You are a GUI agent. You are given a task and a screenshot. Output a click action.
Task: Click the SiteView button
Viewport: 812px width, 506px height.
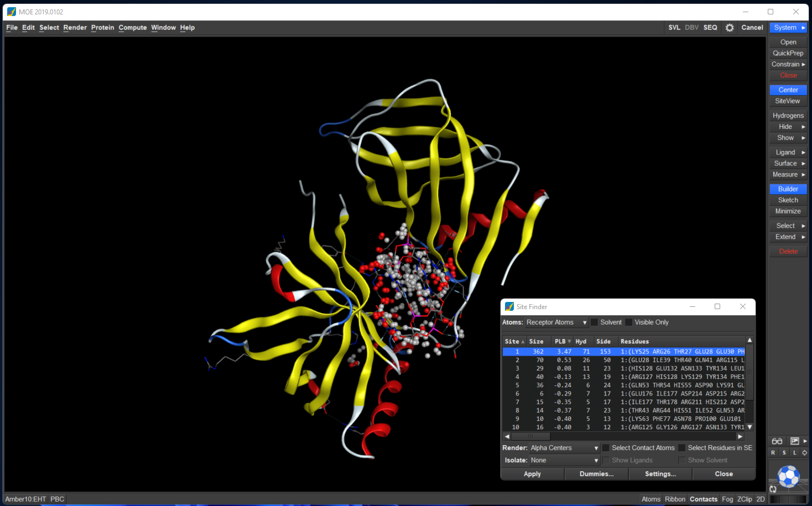[x=788, y=101]
